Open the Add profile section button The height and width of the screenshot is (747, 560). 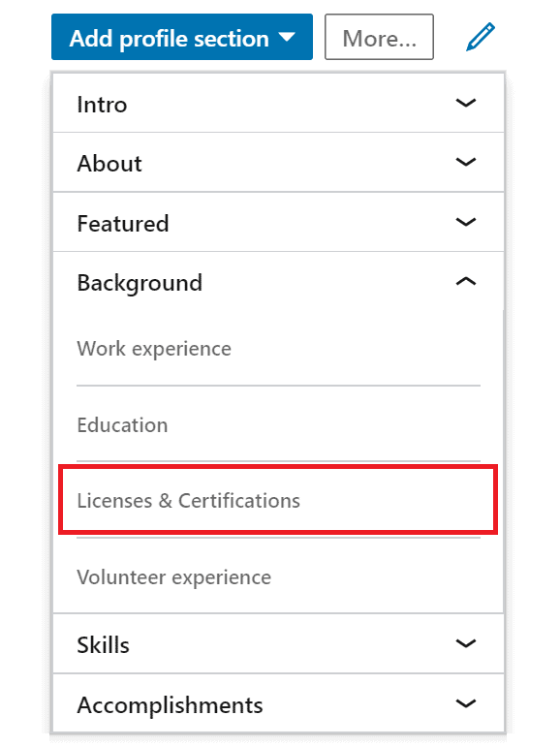click(182, 37)
